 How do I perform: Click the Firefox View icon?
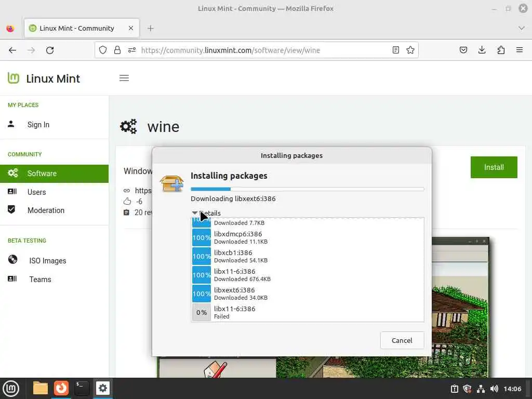click(10, 29)
